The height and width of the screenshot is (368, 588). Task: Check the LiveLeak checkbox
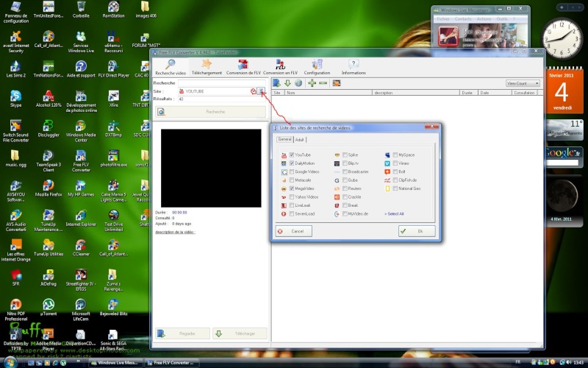point(291,205)
